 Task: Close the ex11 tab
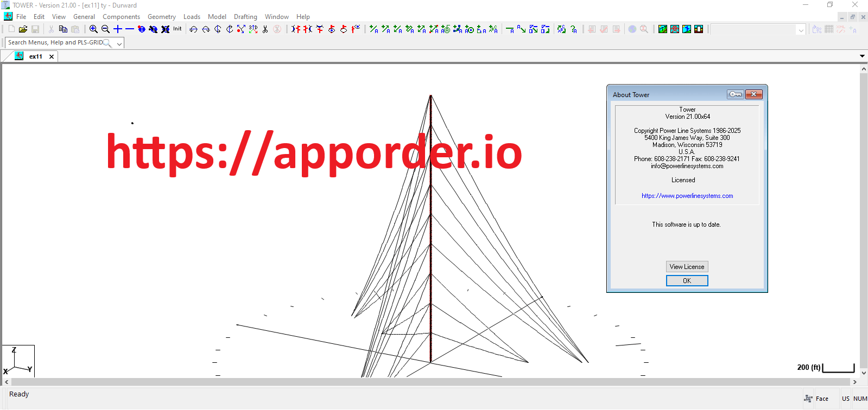point(52,56)
